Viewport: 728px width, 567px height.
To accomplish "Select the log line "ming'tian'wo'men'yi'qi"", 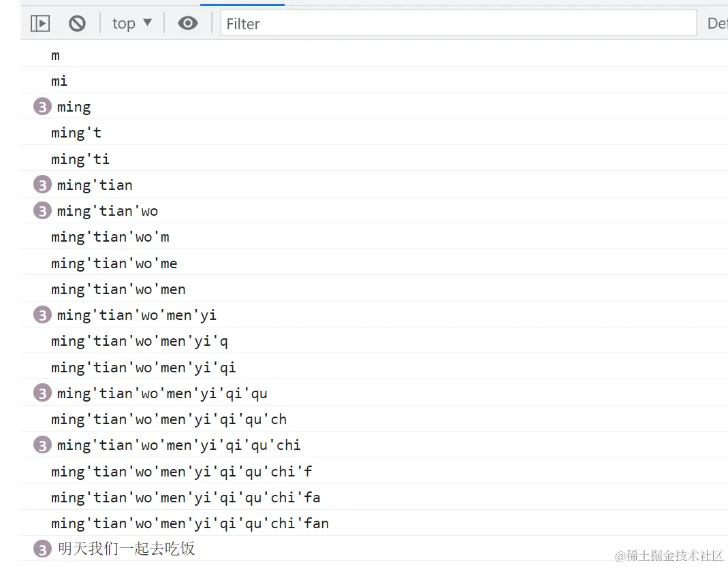I will click(x=144, y=368).
